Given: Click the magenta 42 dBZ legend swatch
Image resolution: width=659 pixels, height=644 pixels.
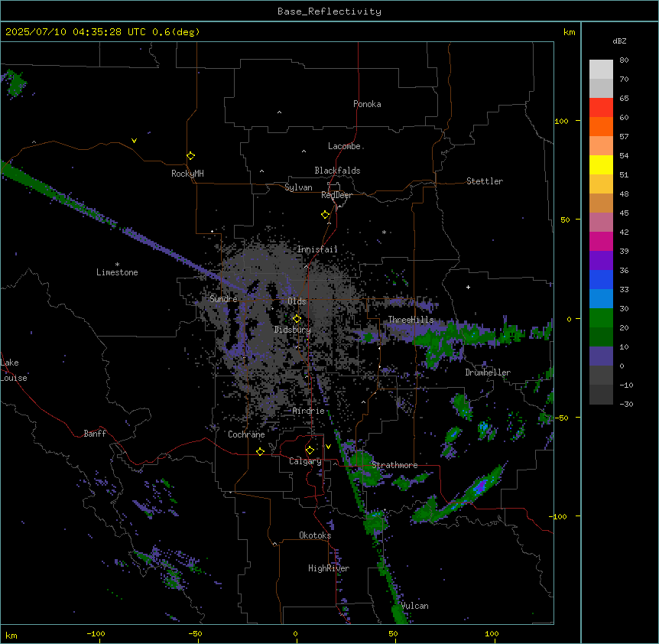Looking at the screenshot, I should (x=601, y=241).
